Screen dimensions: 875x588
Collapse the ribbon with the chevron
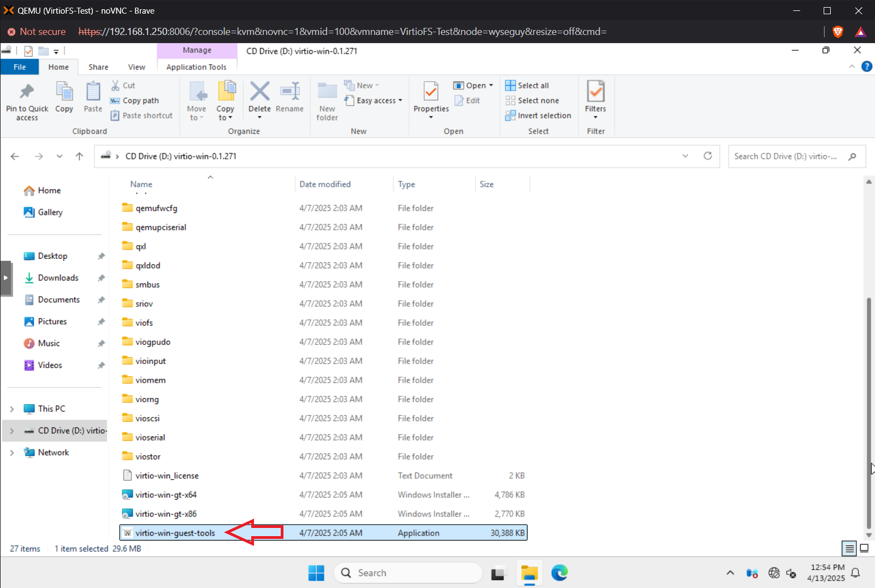[852, 66]
